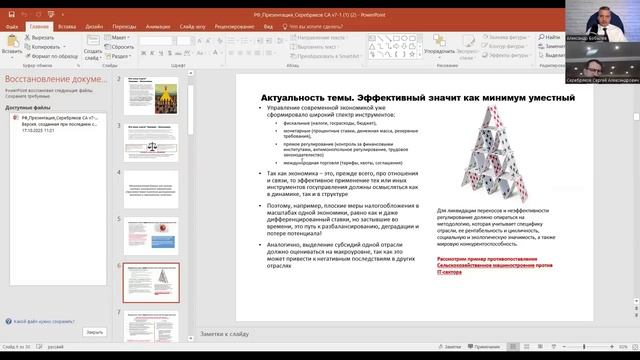Toggle text shadow (S)

coord(169,53)
